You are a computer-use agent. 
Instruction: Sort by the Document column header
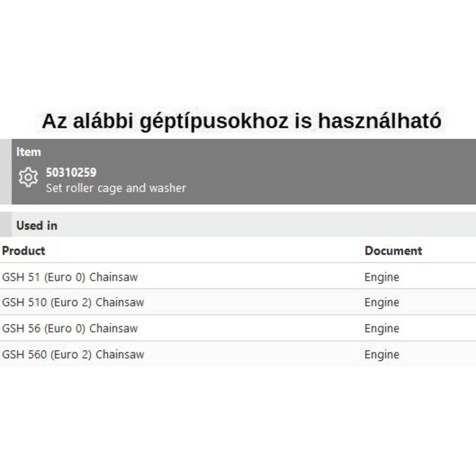[x=393, y=251]
